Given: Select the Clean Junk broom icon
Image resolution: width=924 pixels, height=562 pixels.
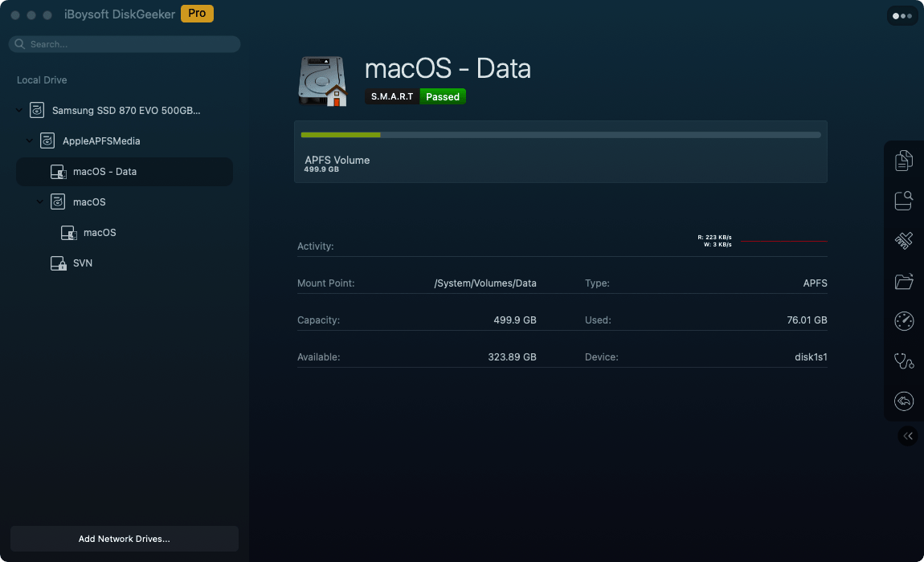Looking at the screenshot, I should 904,241.
